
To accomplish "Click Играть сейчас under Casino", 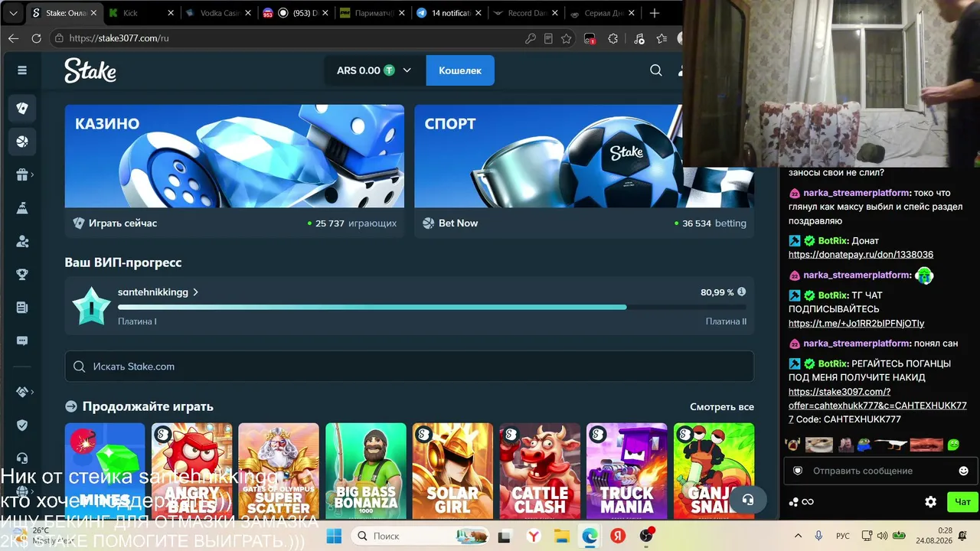I will point(122,223).
